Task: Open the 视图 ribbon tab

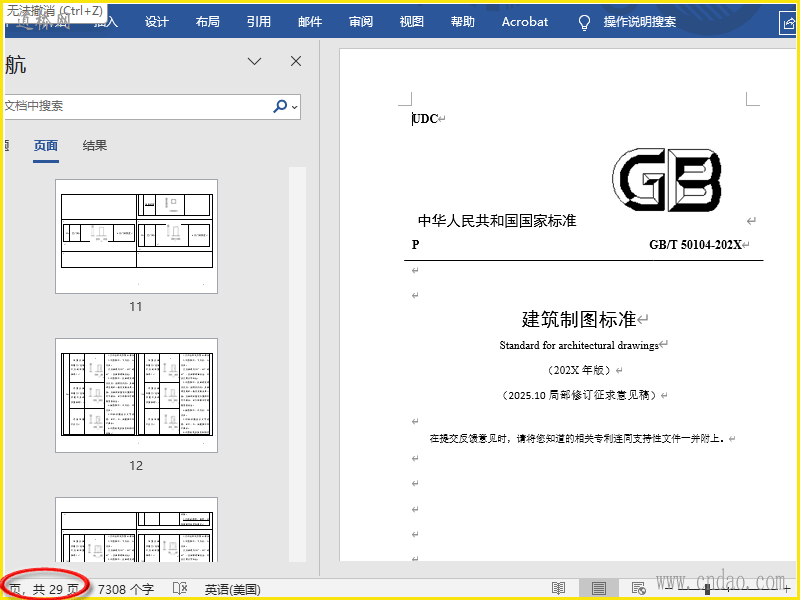Action: [x=411, y=21]
